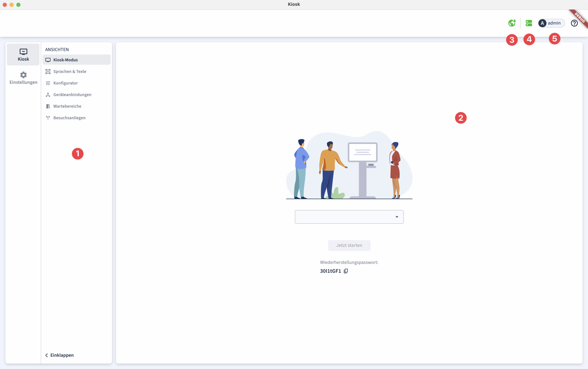
Task: Click the green network connection status icon
Action: [x=512, y=23]
